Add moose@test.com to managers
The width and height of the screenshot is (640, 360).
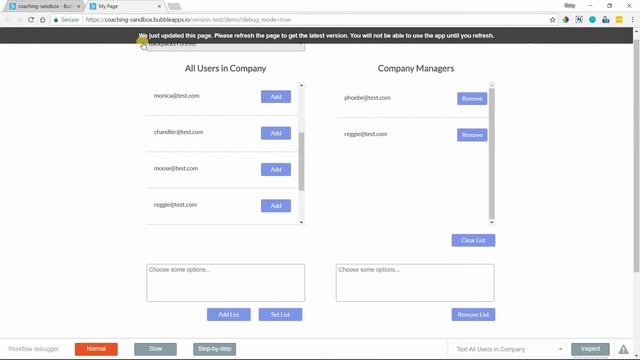pos(276,169)
